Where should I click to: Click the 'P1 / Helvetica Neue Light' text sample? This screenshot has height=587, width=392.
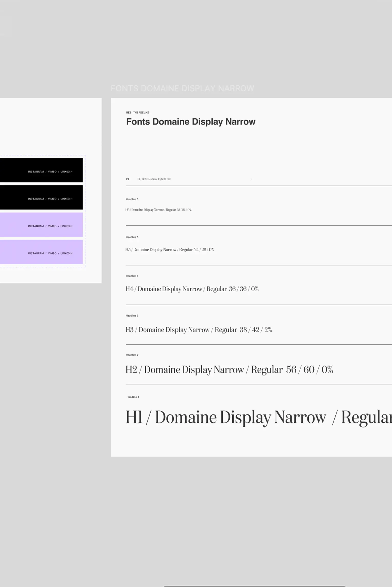click(x=154, y=179)
